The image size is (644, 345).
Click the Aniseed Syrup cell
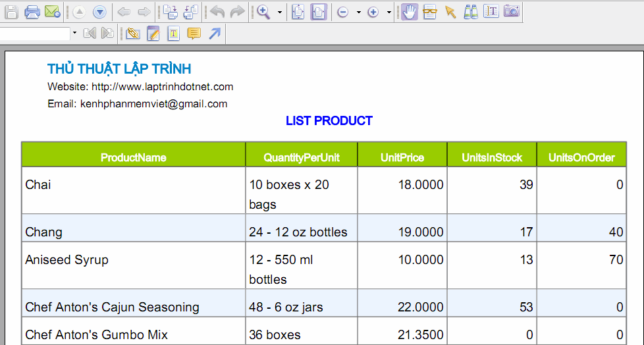(x=134, y=265)
